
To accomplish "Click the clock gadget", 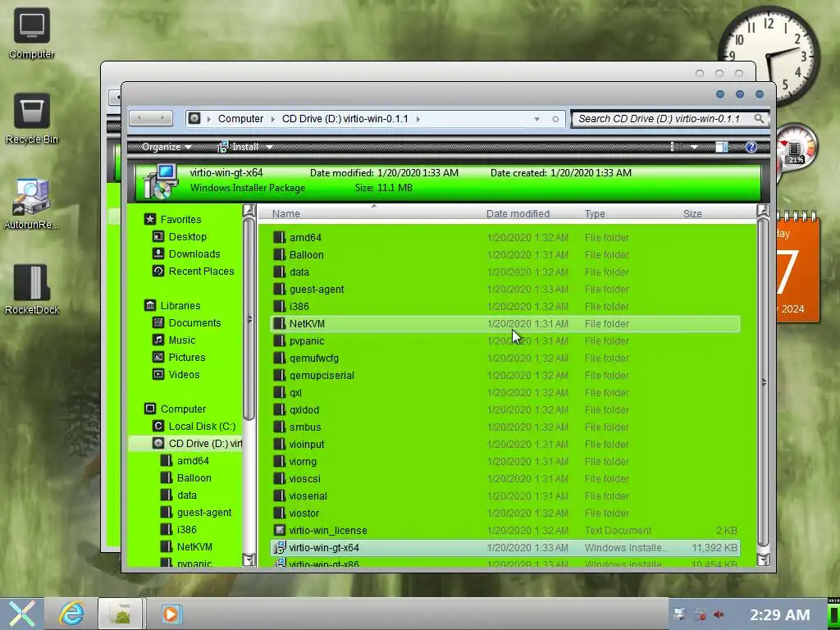I will (769, 55).
